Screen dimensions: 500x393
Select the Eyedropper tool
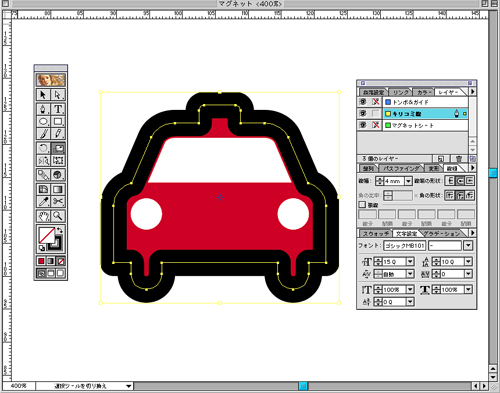[43, 201]
